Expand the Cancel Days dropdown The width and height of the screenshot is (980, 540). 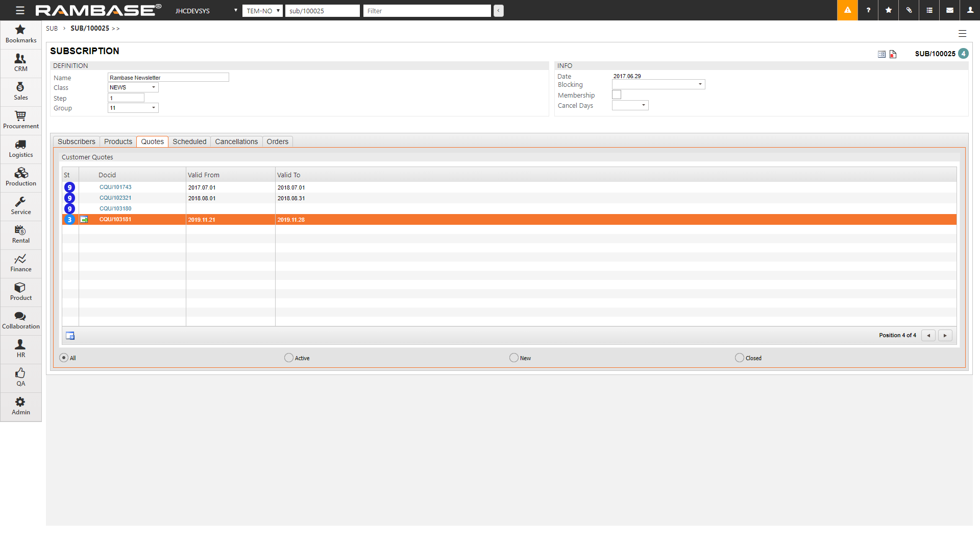tap(630, 105)
